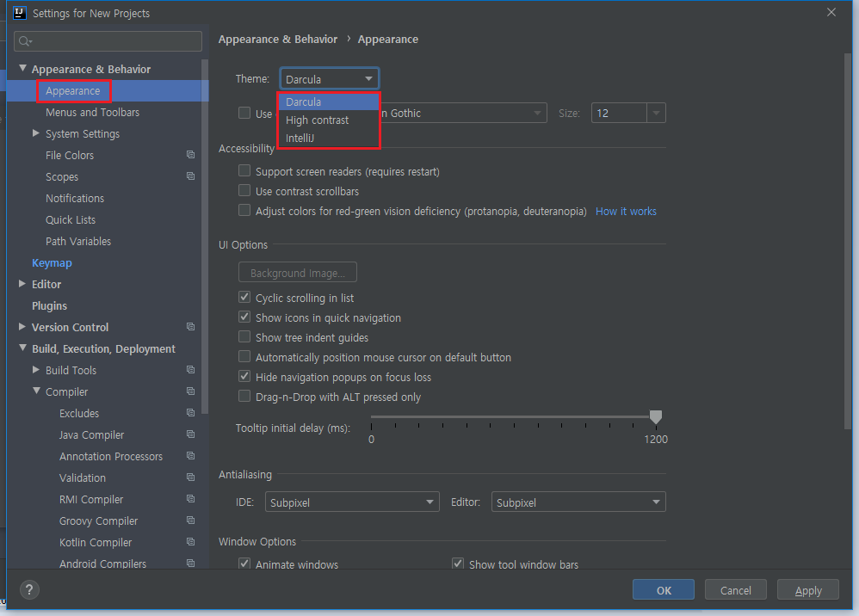Click the settings tree vertical scrollbar
Viewport: 859px width, 616px height.
[x=205, y=236]
